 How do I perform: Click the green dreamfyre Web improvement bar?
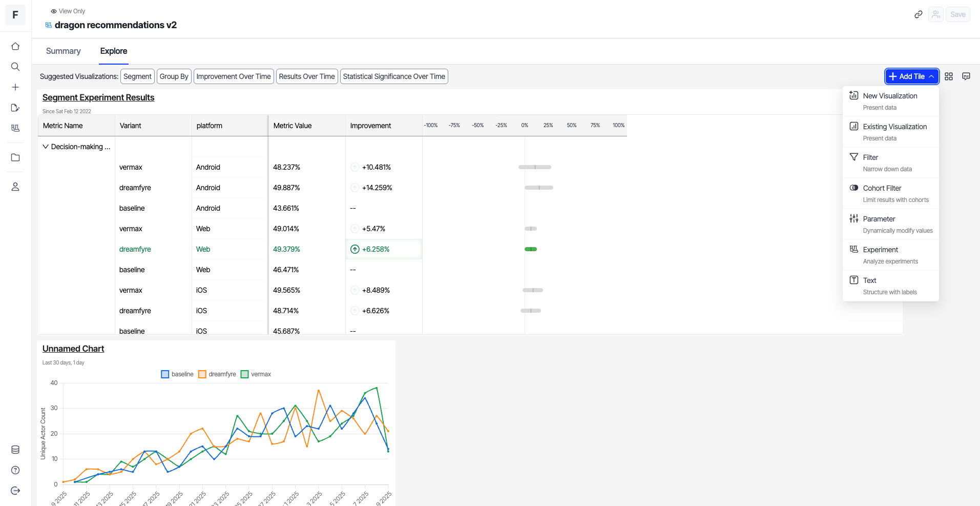tap(531, 249)
